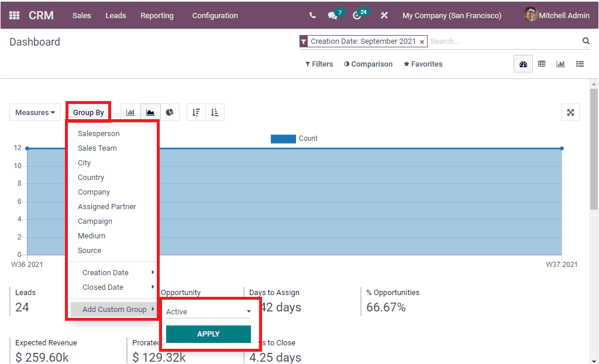
Task: Open the list view icon
Action: (580, 64)
